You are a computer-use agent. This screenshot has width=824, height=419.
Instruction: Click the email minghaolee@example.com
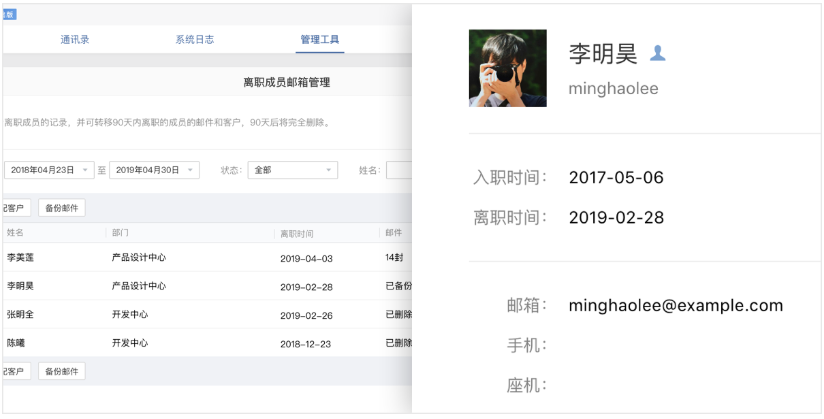[676, 305]
